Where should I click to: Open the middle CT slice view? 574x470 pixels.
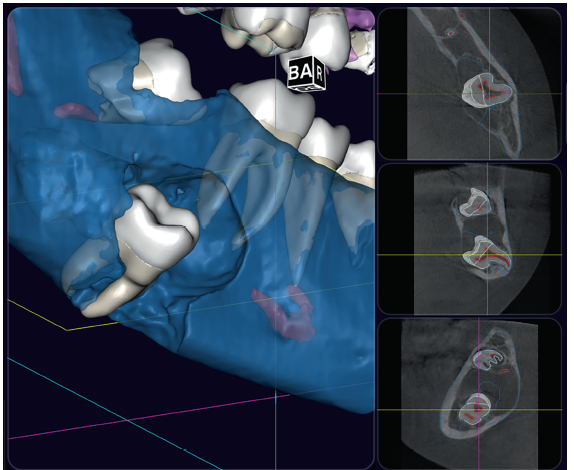tap(470, 239)
